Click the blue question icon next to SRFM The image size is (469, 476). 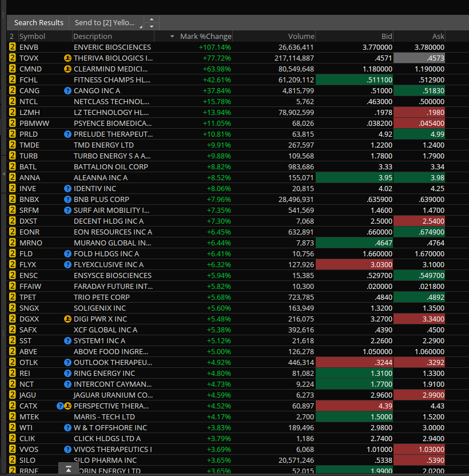67,210
